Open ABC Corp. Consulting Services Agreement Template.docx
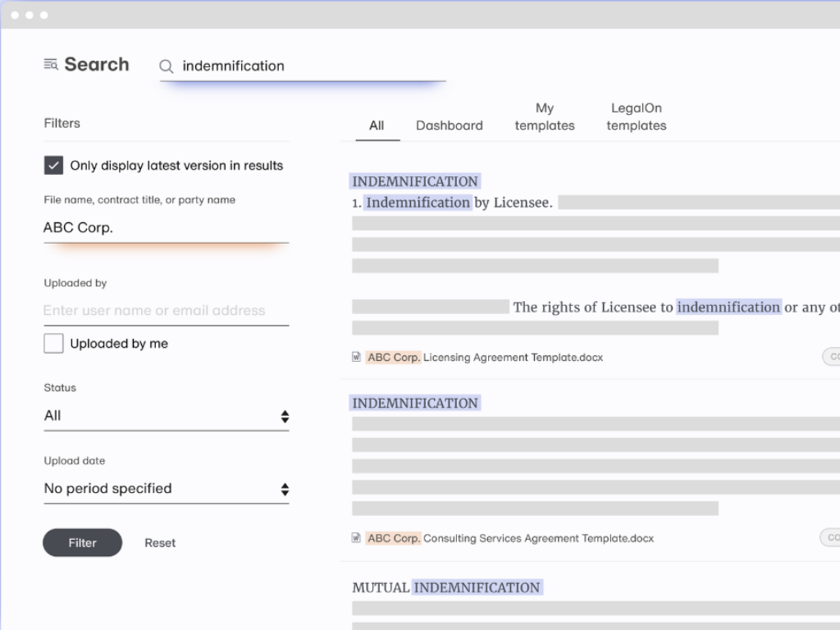The height and width of the screenshot is (630, 840). (509, 538)
